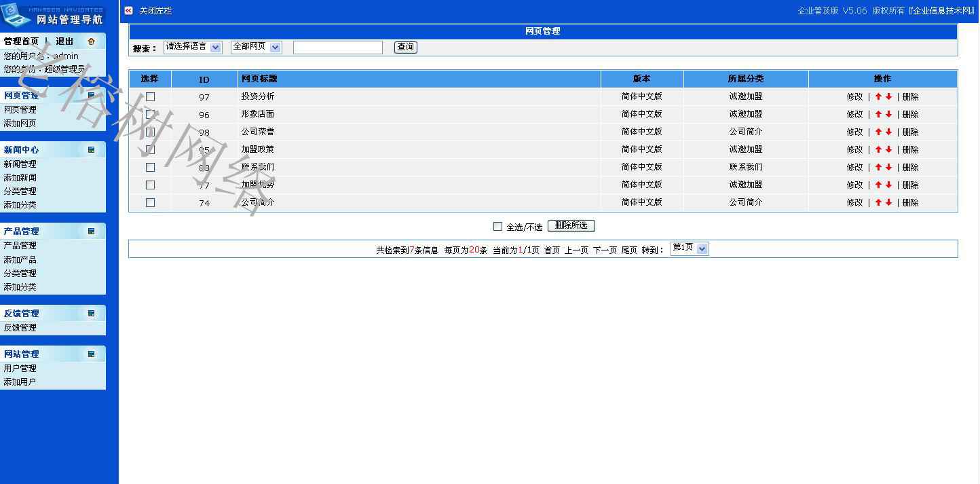
Task: Tick the checkbox for ID 77 row
Action: coord(150,185)
